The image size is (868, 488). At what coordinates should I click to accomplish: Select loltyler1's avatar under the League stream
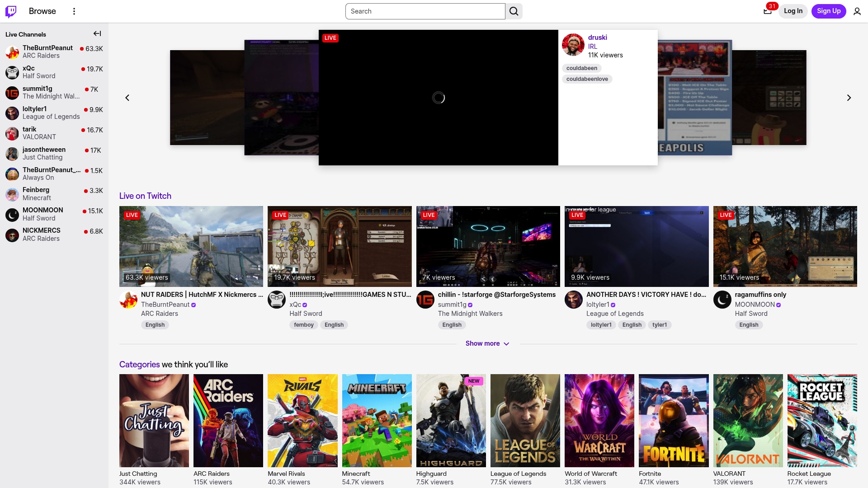tap(573, 300)
